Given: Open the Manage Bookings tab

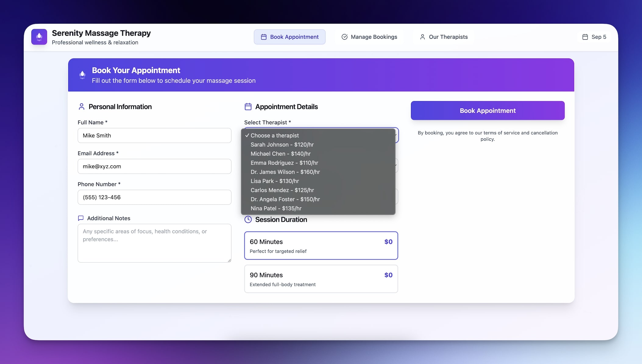Looking at the screenshot, I should (369, 37).
